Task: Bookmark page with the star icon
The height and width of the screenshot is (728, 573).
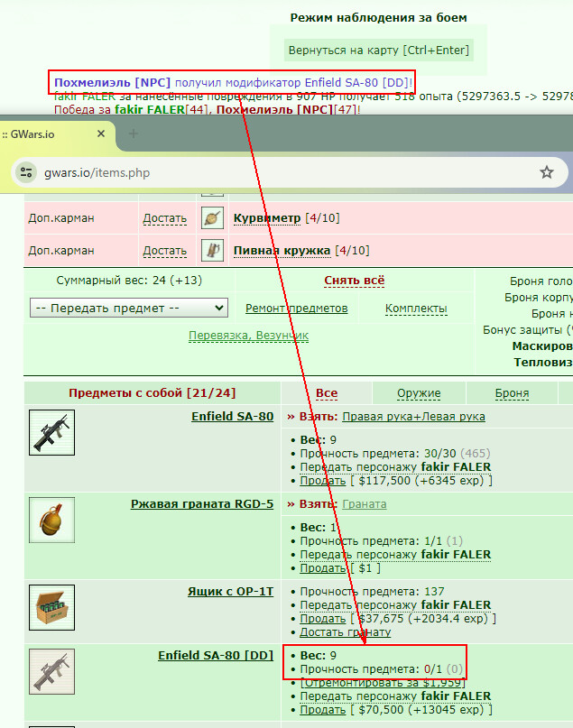Action: 547,172
